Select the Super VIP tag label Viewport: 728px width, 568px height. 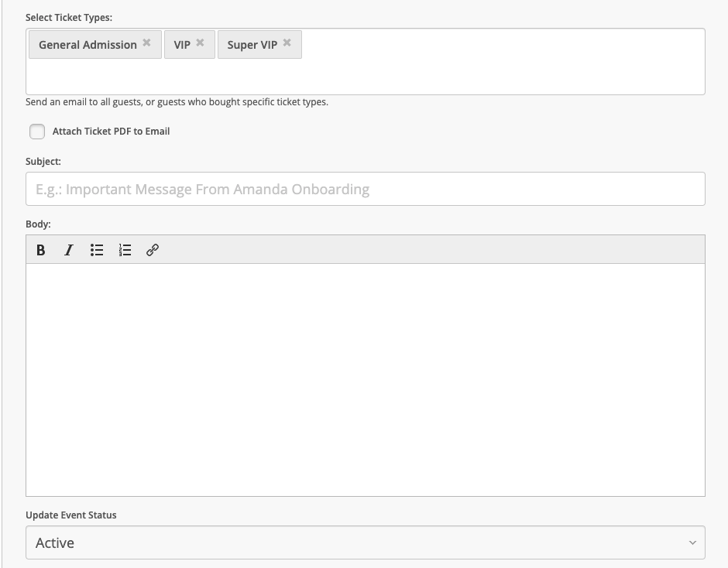252,45
